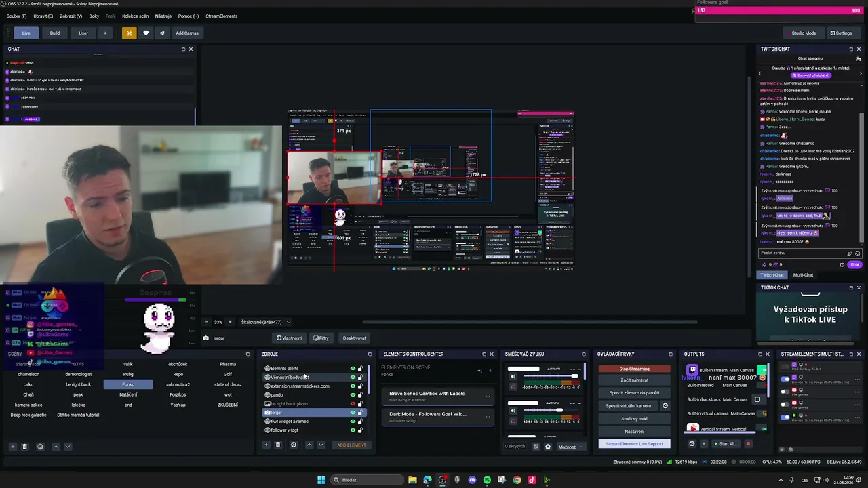868x488 pixels.
Task: Open audio mixer advanced properties gear
Action: pos(548,447)
